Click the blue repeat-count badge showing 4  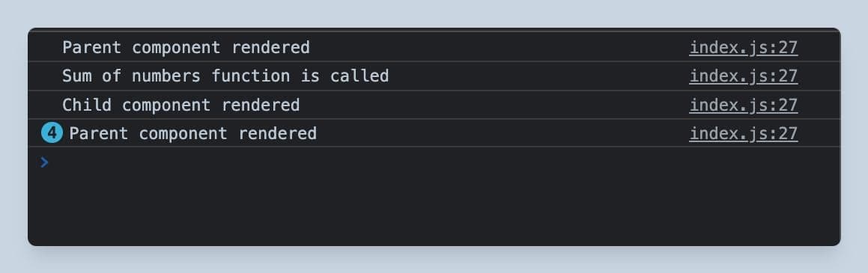click(x=52, y=133)
